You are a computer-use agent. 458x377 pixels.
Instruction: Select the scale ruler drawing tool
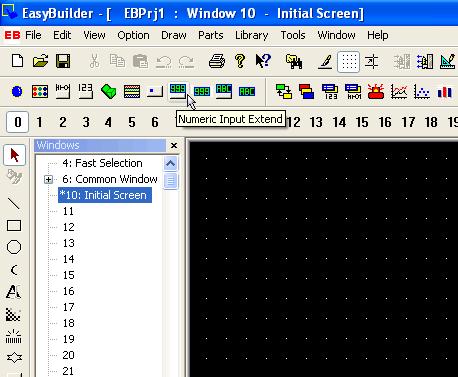tap(14, 336)
